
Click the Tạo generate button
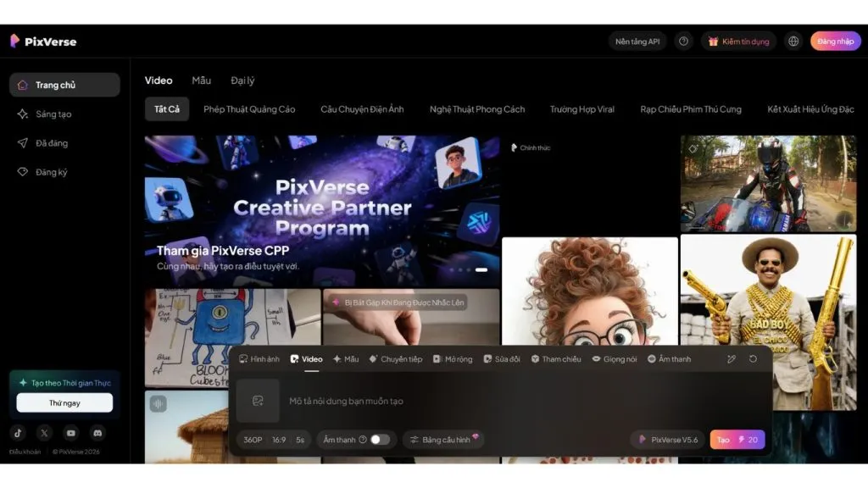(737, 440)
